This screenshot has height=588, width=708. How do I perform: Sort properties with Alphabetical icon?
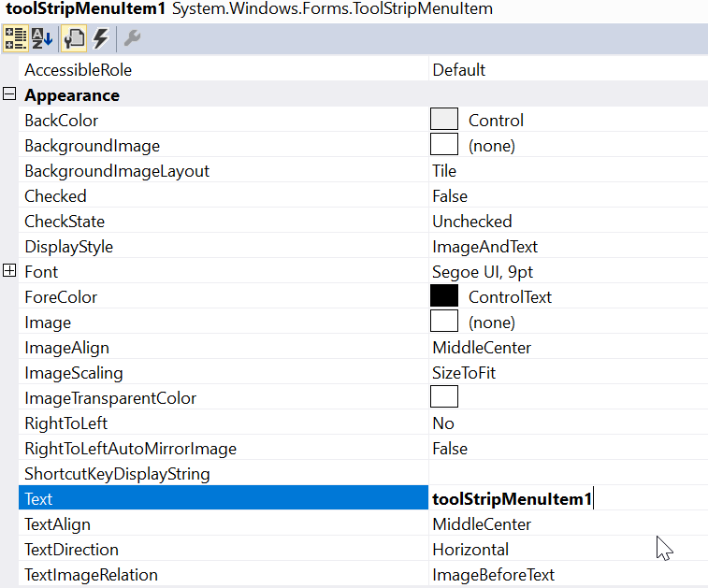click(43, 38)
